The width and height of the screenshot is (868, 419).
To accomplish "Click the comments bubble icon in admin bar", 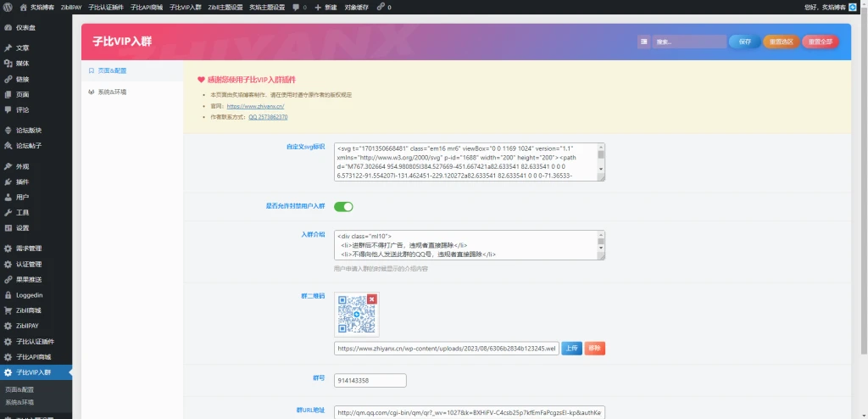I will [x=298, y=6].
